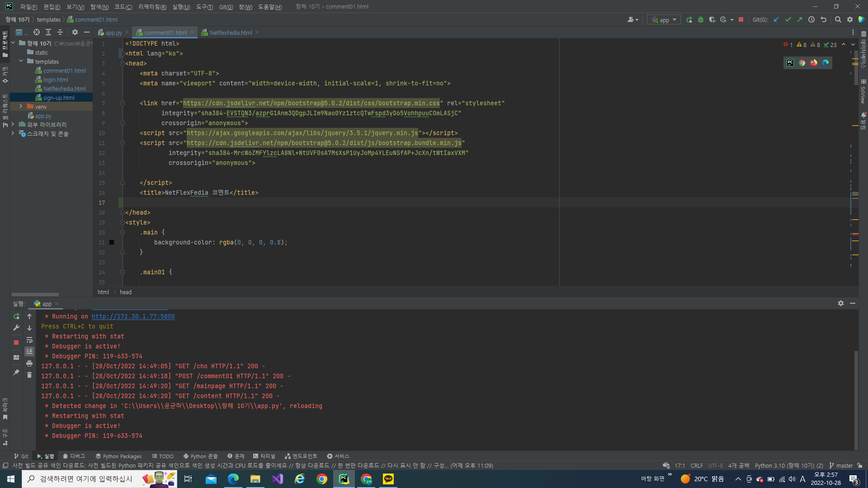Toggle pin tab in the Run panel
This screenshot has height=488, width=868.
tap(16, 372)
